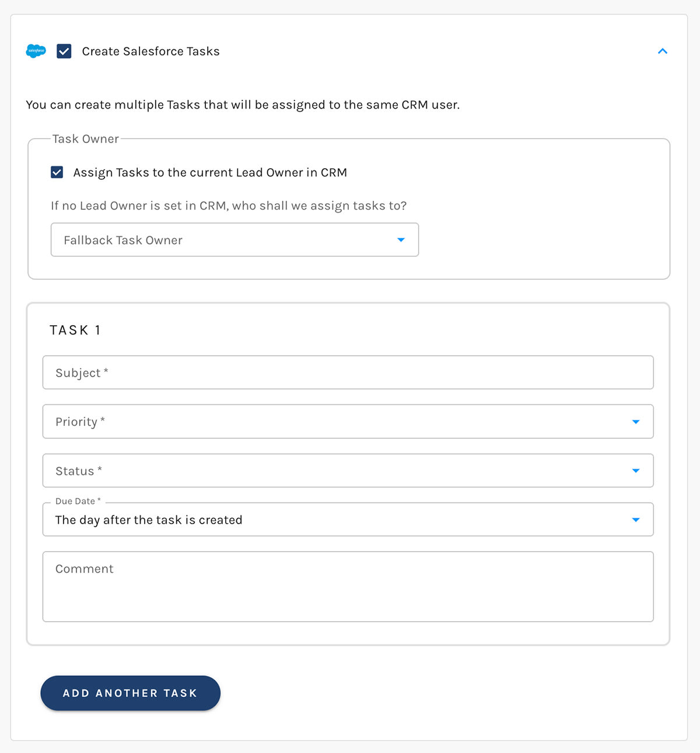Click the Subject input field

click(348, 372)
